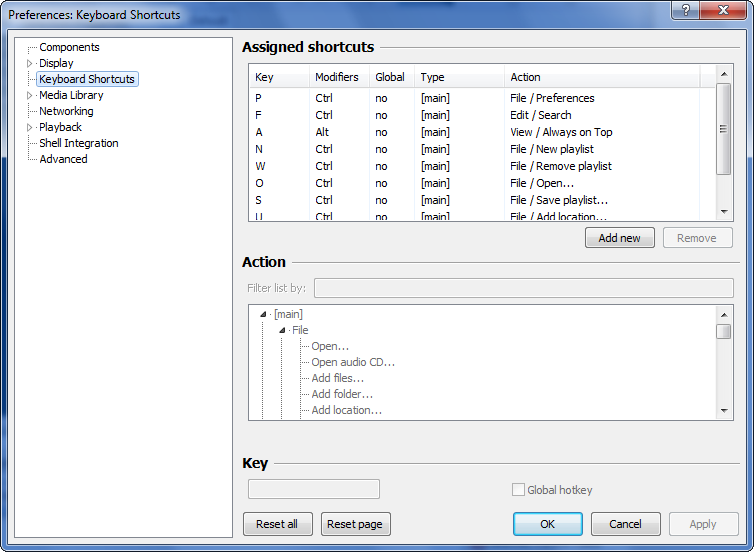
Task: Open the Components preferences page
Action: [69, 47]
